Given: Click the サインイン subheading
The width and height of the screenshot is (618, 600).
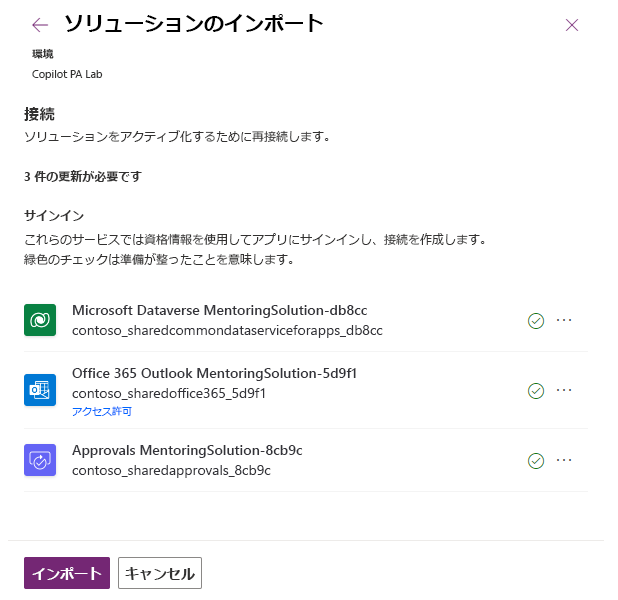Looking at the screenshot, I should (54, 216).
